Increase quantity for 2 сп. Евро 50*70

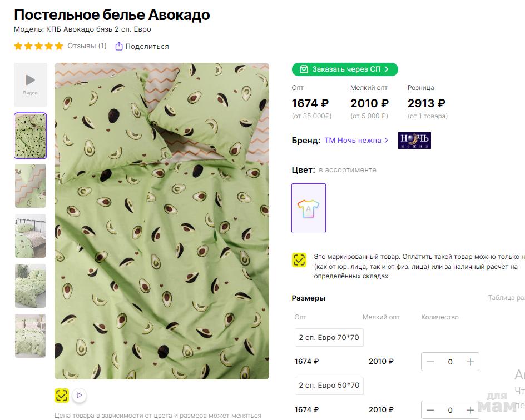(470, 410)
